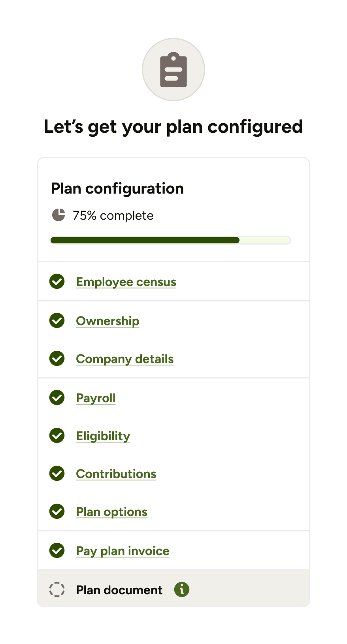Image resolution: width=347 pixels, height=644 pixels.
Task: Click the Employee census checkmark icon
Action: (57, 281)
